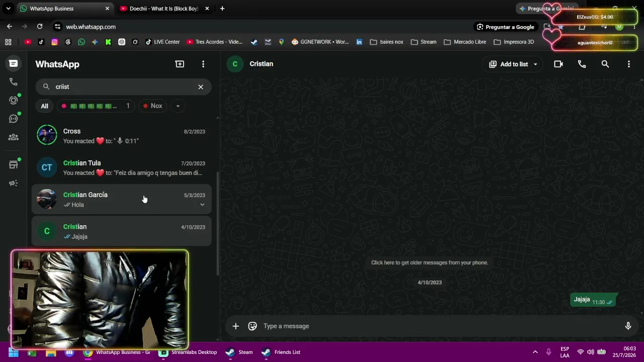
Task: Open the Stream bookmark folder
Action: (x=423, y=42)
